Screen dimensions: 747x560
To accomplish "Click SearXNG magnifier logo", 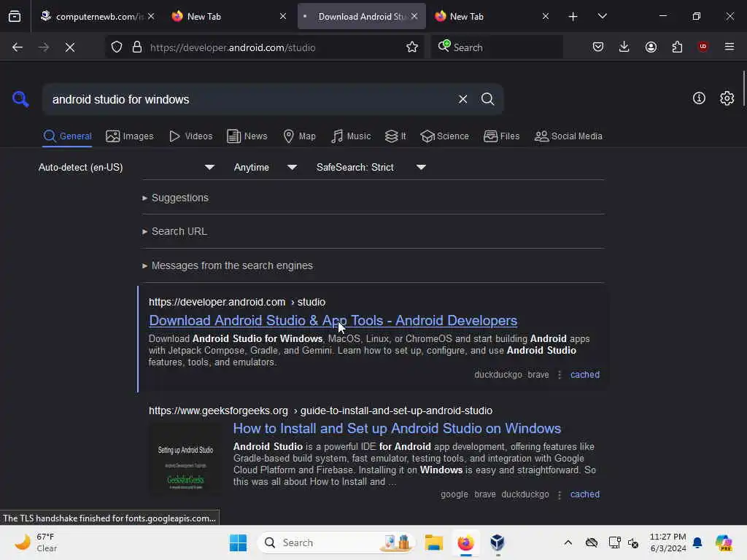I will tap(20, 99).
